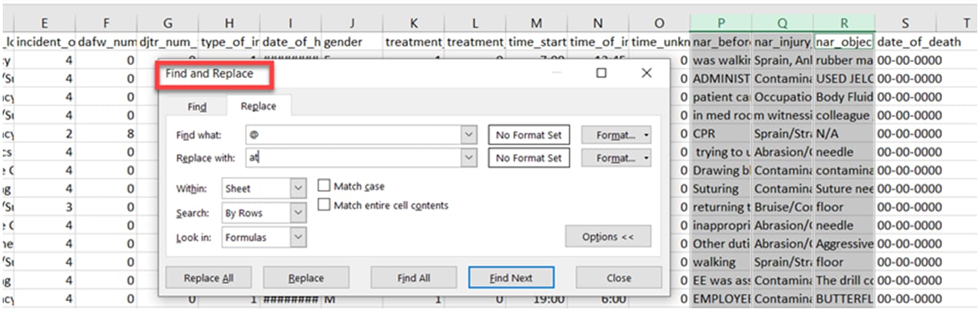Switch to the Find tab
The image size is (980, 313).
196,107
